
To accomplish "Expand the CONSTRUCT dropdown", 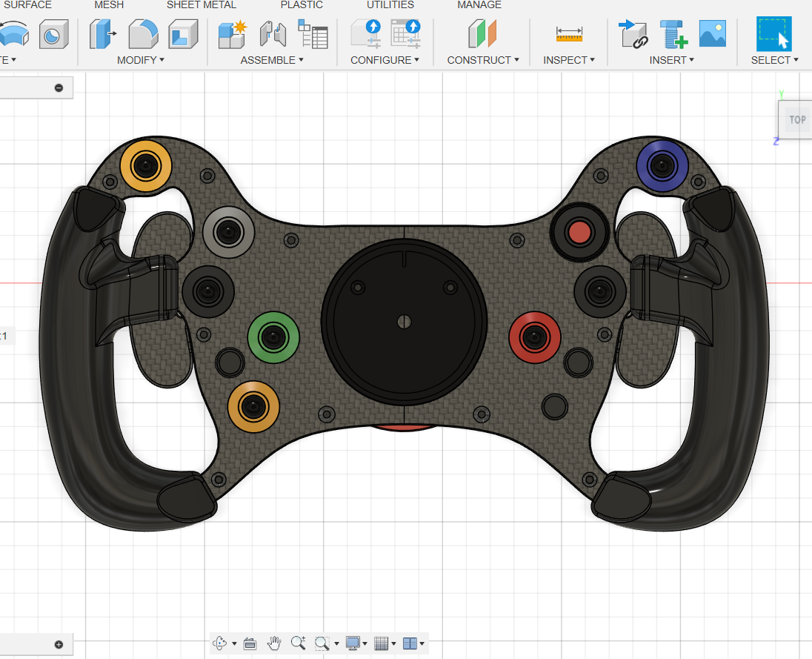I will (482, 60).
